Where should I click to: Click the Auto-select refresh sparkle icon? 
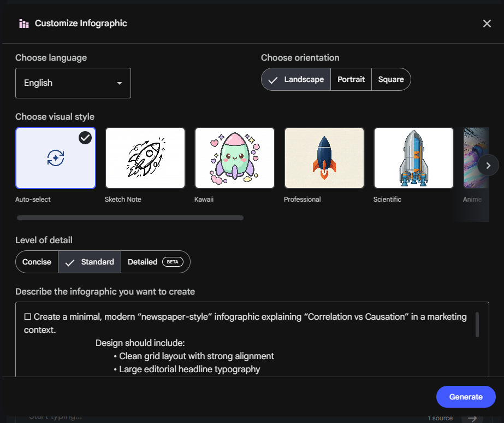(x=56, y=158)
